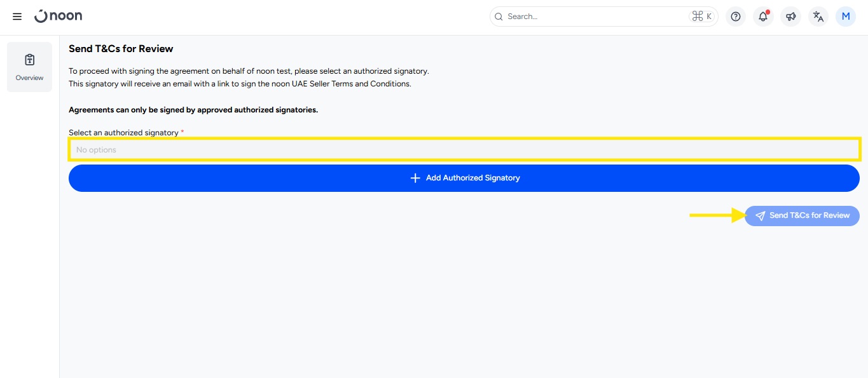868x378 pixels.
Task: Click the magnifier icon in search bar
Action: point(499,17)
